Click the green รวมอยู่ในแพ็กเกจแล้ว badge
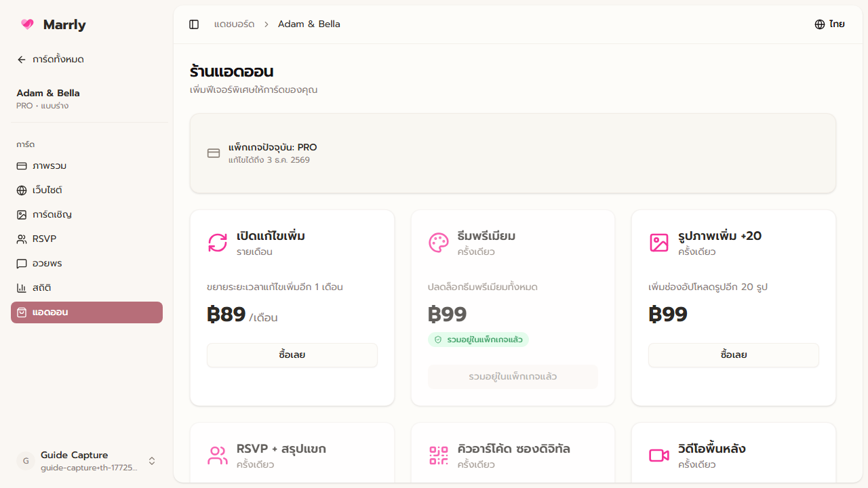The height and width of the screenshot is (488, 868). [x=478, y=340]
